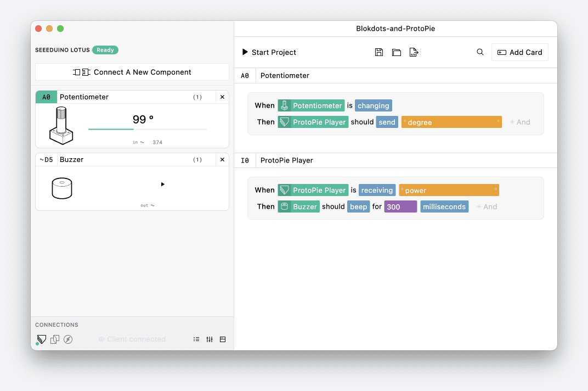Select the Potentiometer illustration
This screenshot has width=588, height=391.
(x=61, y=125)
